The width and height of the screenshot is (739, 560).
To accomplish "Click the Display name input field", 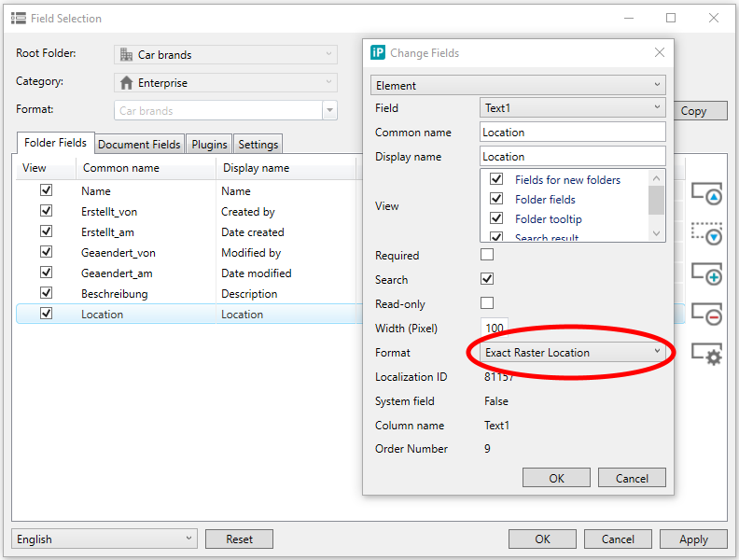I will (x=573, y=157).
